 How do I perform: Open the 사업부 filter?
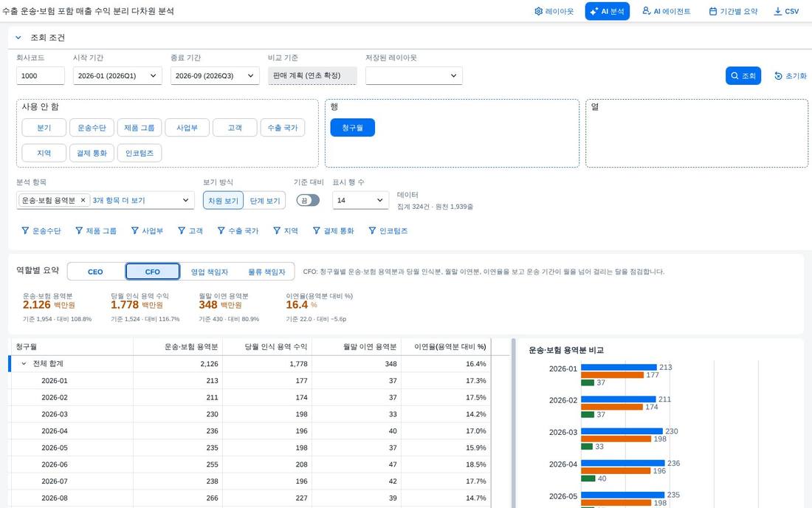coord(147,230)
